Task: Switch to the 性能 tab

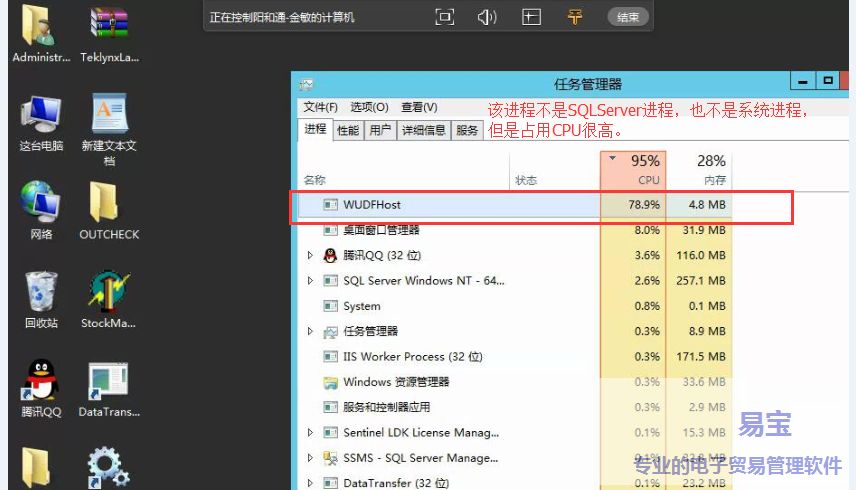Action: click(348, 130)
